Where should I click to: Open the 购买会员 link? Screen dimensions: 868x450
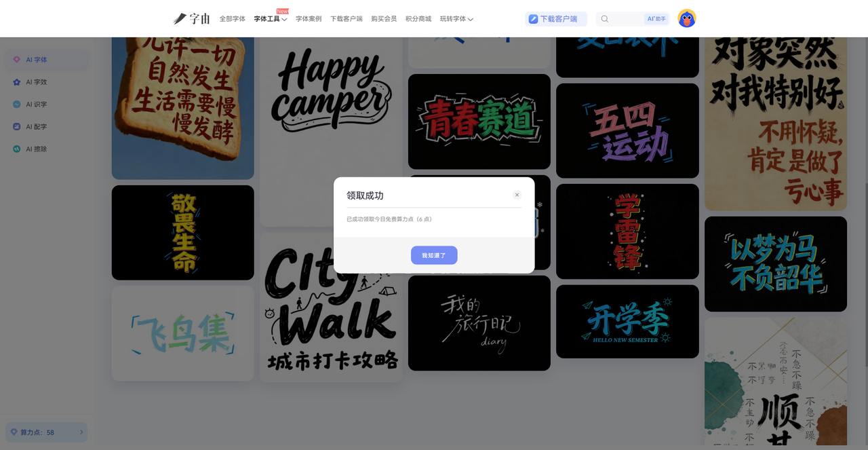[x=384, y=19]
